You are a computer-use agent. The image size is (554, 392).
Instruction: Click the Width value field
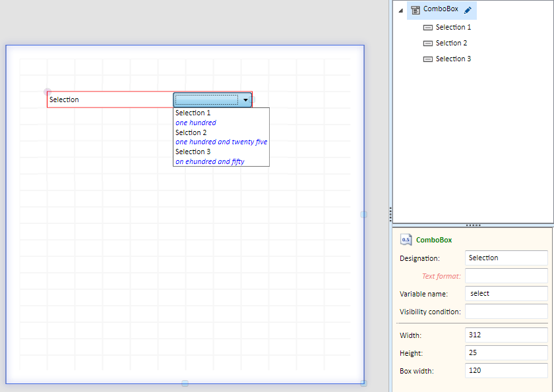[506, 335]
